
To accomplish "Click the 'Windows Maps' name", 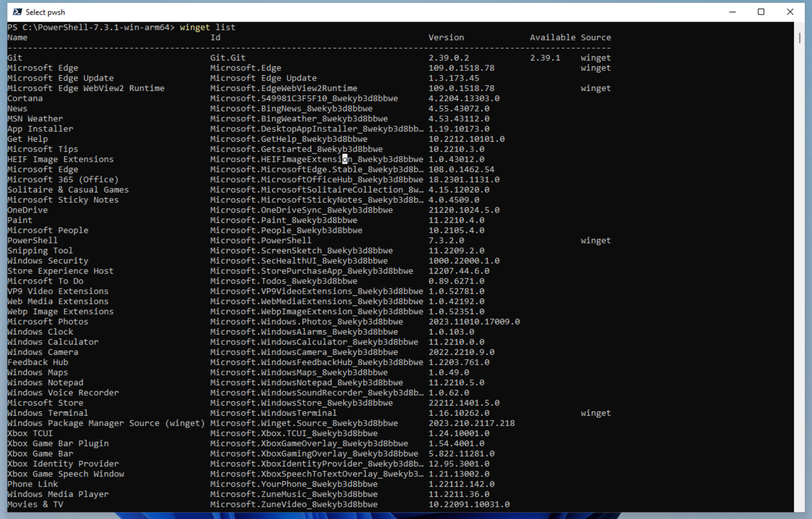I will [38, 372].
